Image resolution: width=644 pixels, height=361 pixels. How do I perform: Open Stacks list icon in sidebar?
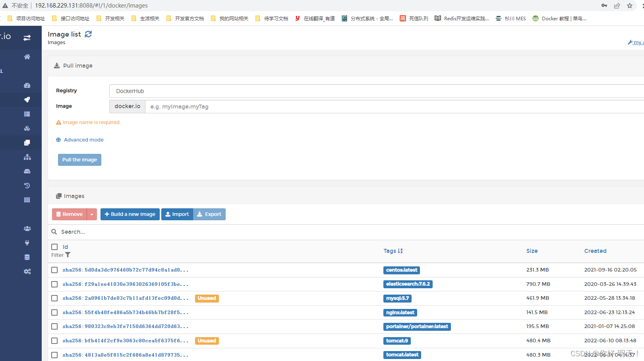[27, 114]
